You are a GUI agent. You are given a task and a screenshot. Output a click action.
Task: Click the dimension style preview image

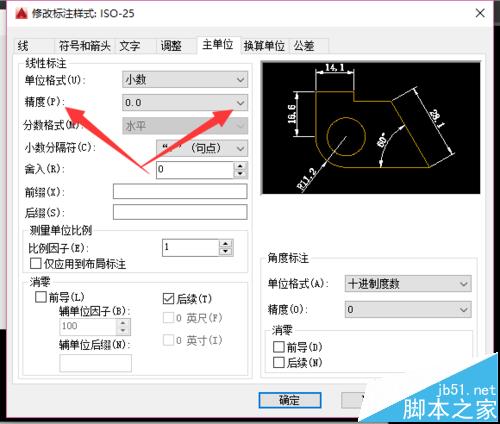(371, 128)
